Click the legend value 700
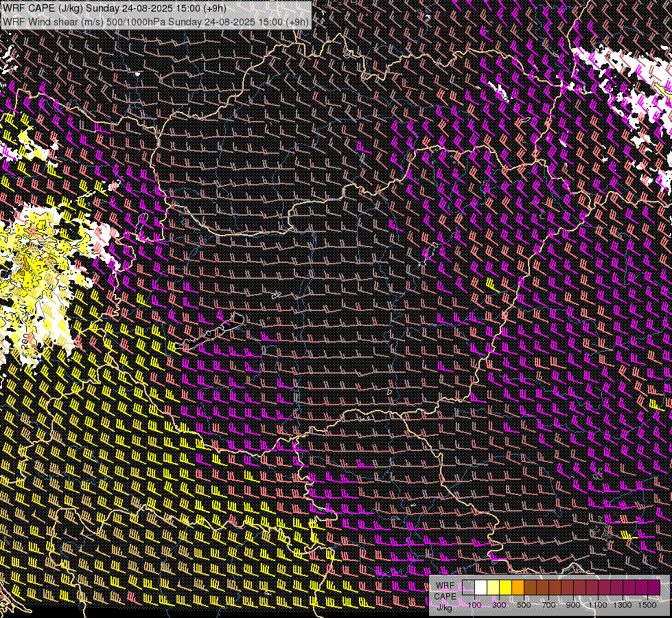The image size is (672, 618). [x=548, y=605]
